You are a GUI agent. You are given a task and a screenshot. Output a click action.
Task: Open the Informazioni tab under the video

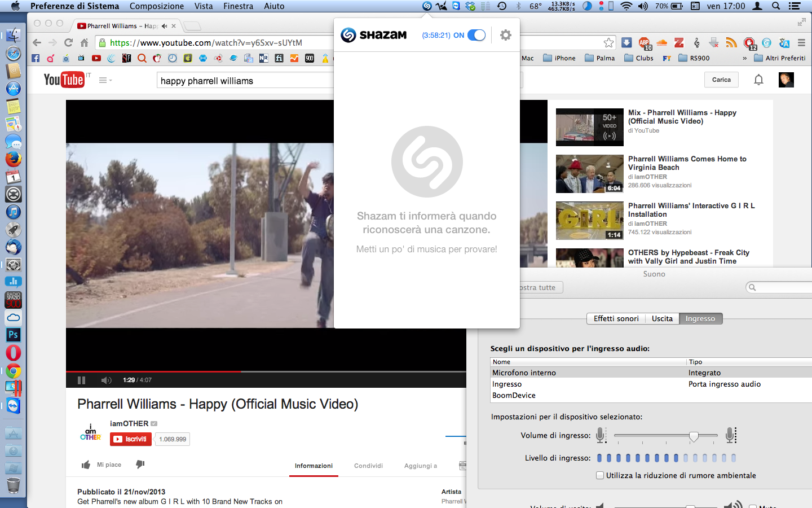click(314, 466)
